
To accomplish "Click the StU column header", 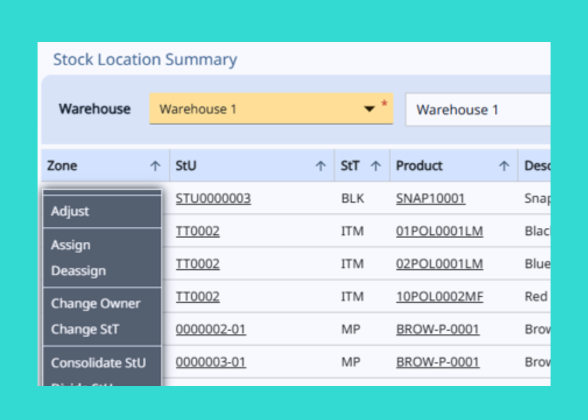I will coord(252,166).
